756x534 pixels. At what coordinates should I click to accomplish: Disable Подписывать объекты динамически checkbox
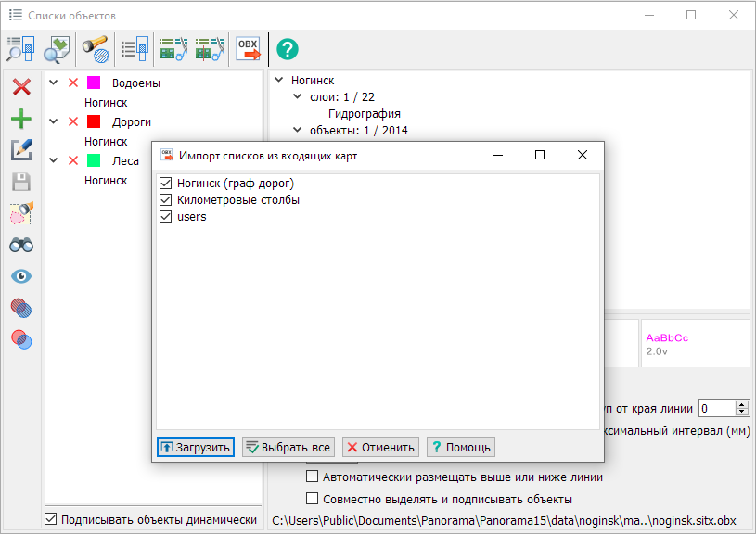tap(51, 519)
